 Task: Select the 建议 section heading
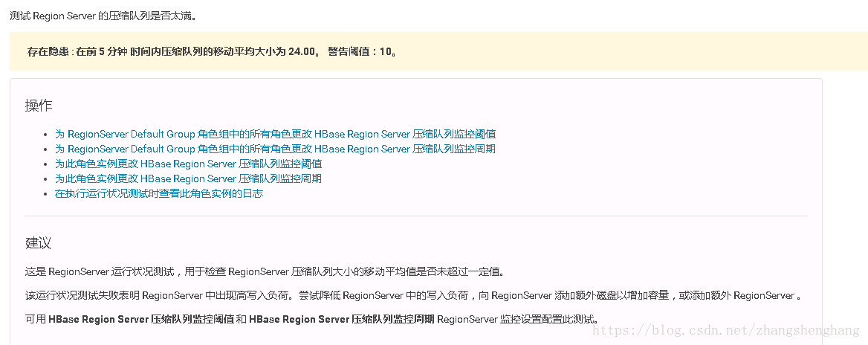tap(39, 243)
